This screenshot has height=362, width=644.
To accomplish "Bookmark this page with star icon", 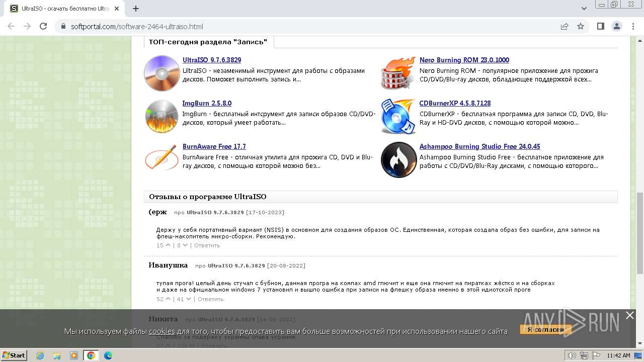I will (x=581, y=26).
